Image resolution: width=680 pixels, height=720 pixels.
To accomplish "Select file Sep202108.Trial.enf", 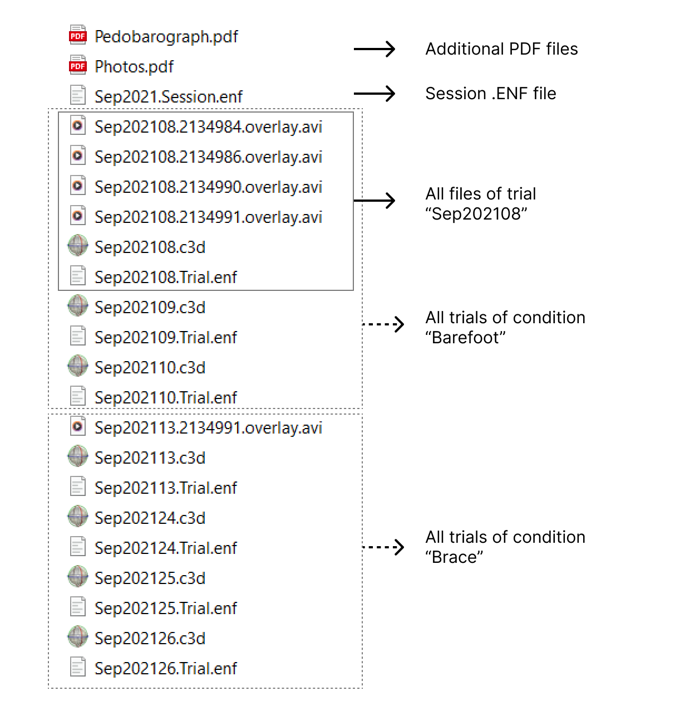I will (153, 277).
